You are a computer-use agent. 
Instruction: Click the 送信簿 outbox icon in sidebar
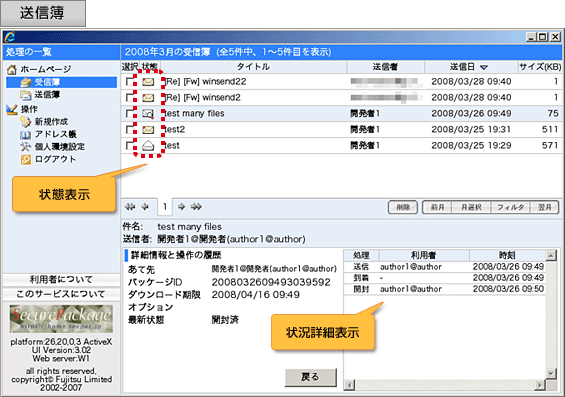(26, 95)
